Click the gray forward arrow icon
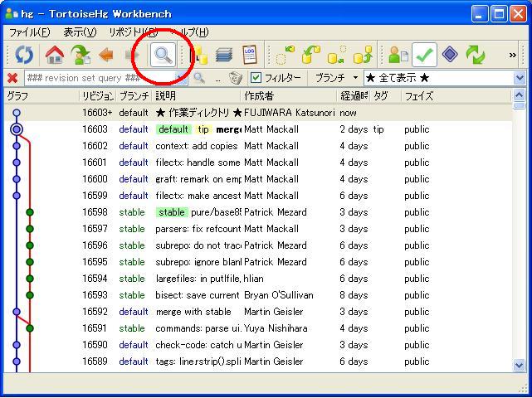The width and height of the screenshot is (532, 398). coord(132,55)
